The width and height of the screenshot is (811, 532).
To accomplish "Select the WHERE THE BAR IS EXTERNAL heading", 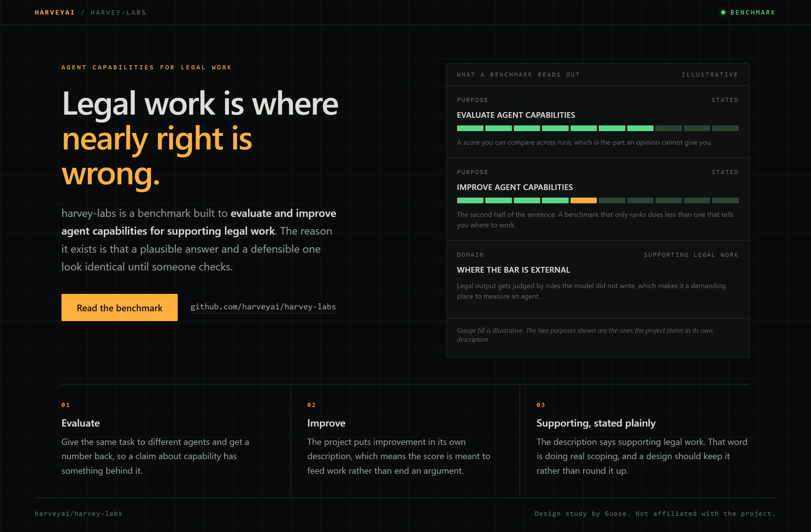I will [x=513, y=270].
